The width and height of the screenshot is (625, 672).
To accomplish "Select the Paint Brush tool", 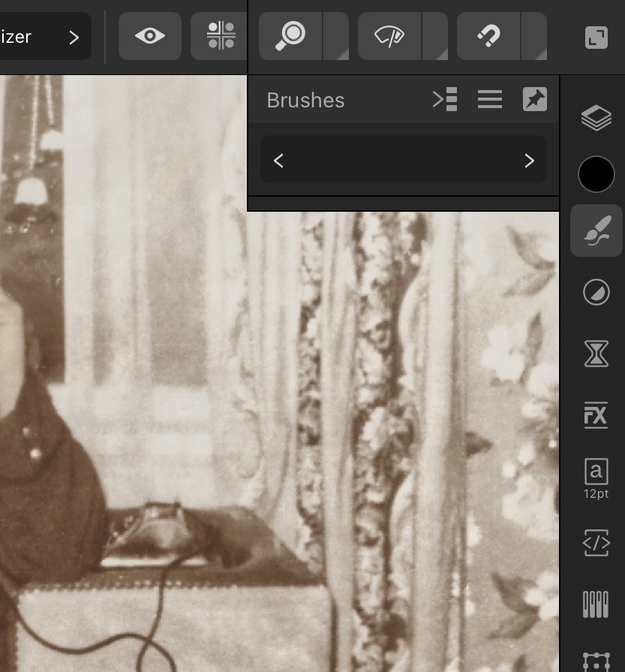I will 596,230.
